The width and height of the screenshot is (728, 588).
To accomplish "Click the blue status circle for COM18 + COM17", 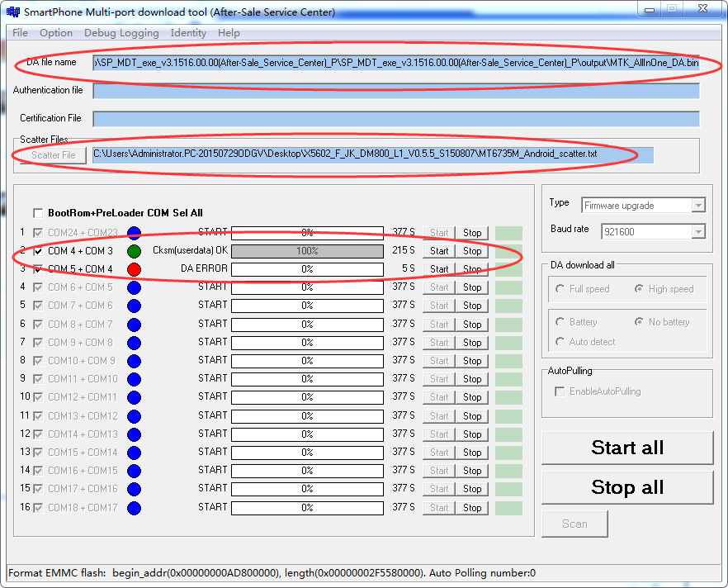I will click(x=134, y=508).
